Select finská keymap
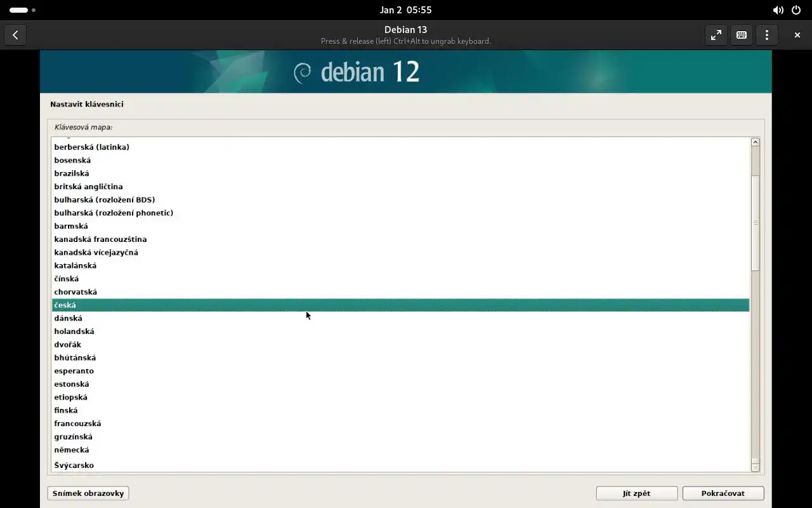Image resolution: width=812 pixels, height=508 pixels. click(400, 410)
